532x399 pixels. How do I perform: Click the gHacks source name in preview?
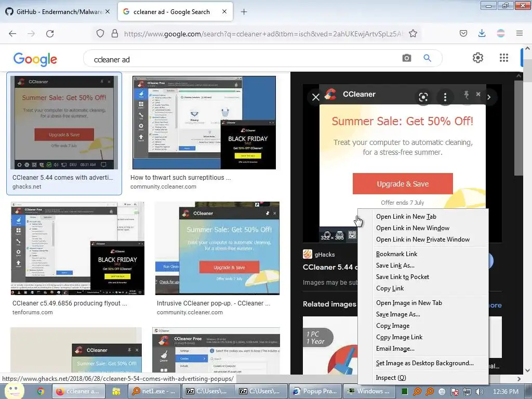325,255
